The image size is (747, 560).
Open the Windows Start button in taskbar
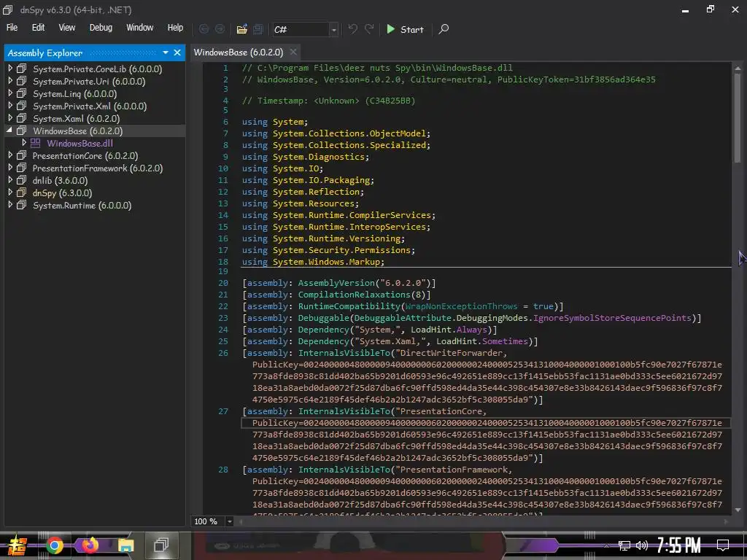click(x=18, y=545)
